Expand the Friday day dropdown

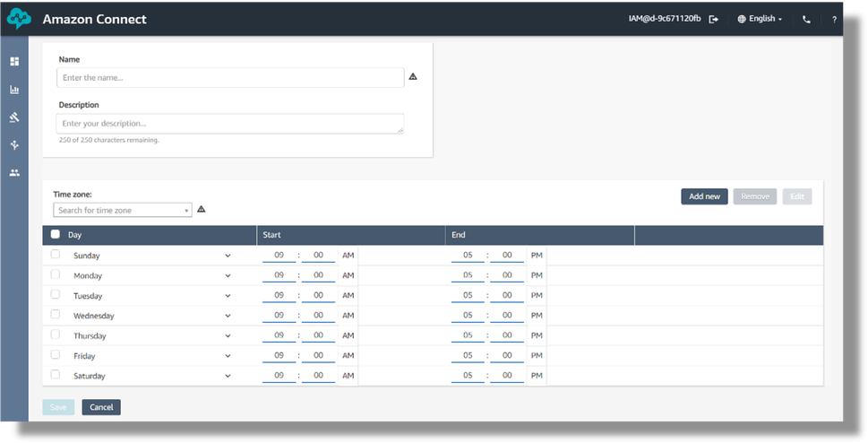[228, 356]
